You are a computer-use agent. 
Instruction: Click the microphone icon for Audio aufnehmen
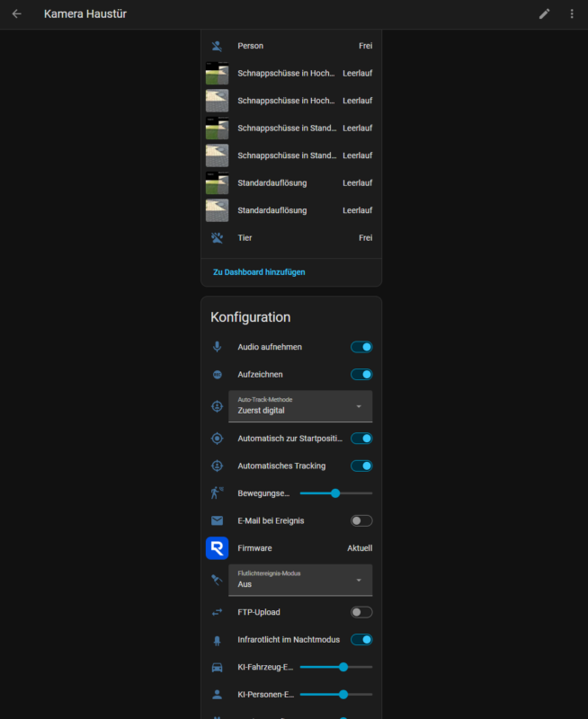[217, 347]
